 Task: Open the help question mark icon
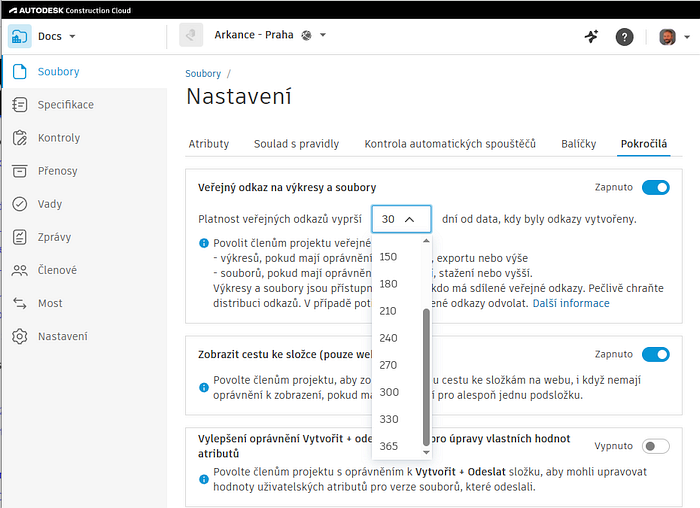pyautogui.click(x=624, y=37)
